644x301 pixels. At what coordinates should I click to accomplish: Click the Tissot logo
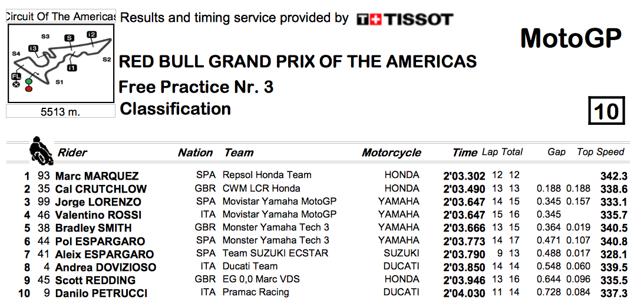(405, 19)
